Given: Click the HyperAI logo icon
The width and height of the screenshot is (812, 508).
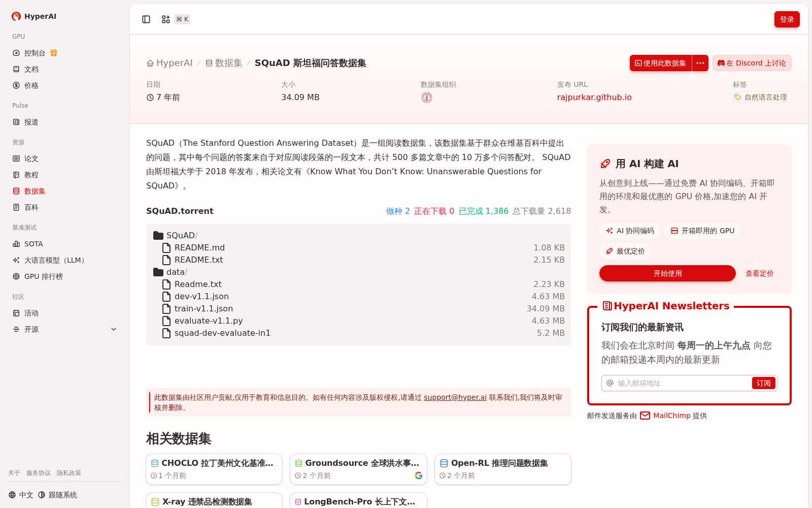Looking at the screenshot, I should tap(16, 16).
